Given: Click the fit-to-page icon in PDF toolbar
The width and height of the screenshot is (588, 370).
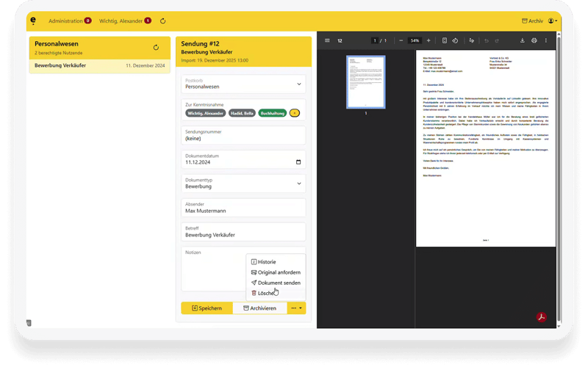Looking at the screenshot, I should click(445, 40).
